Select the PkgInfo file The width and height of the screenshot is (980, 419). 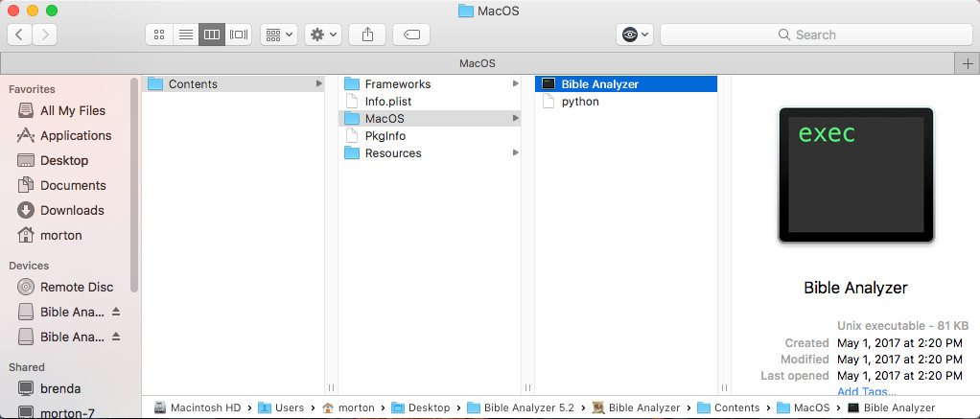430,136
